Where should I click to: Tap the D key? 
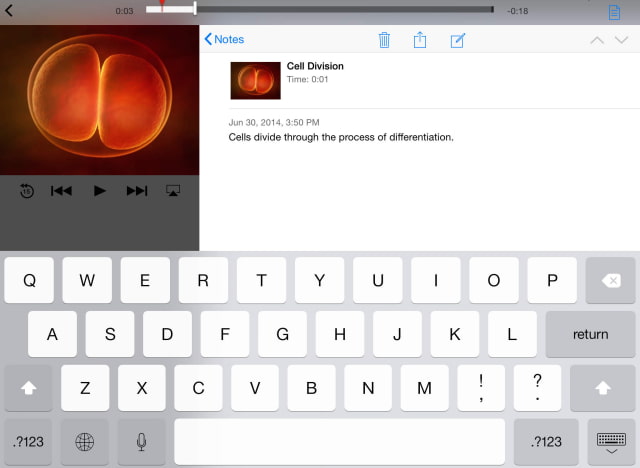(x=167, y=334)
